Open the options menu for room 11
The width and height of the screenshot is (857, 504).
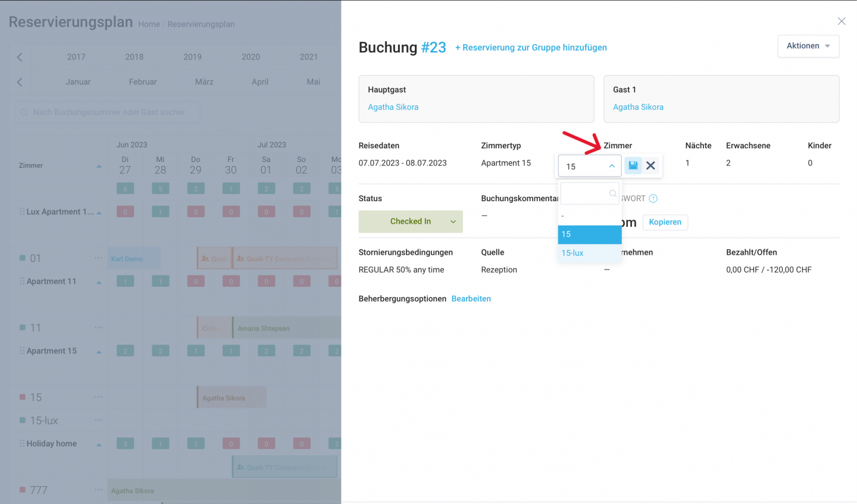pyautogui.click(x=98, y=327)
